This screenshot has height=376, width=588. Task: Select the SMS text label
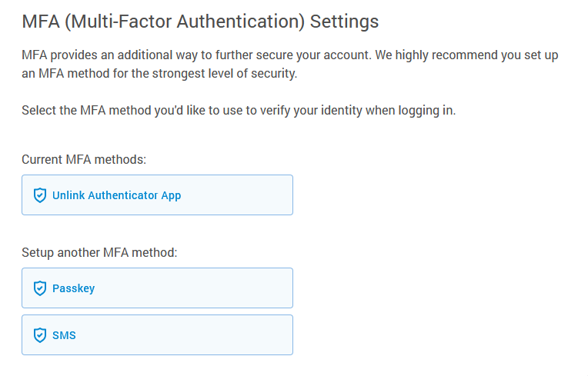click(64, 335)
